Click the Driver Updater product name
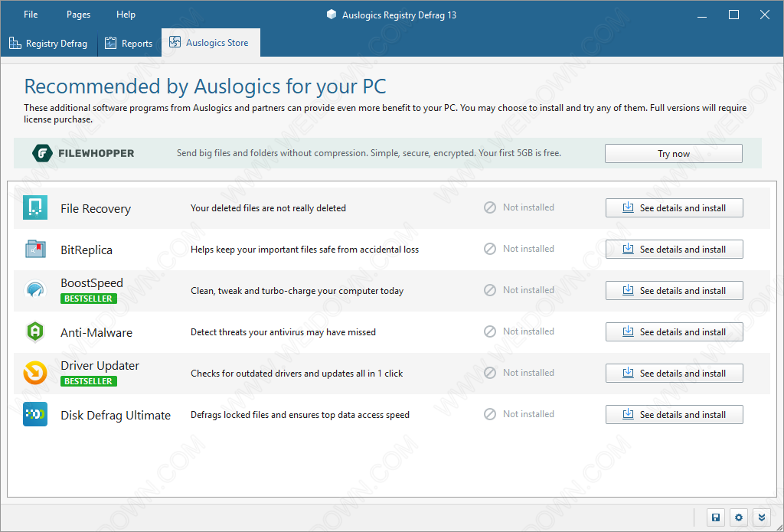The height and width of the screenshot is (532, 784). pos(100,365)
